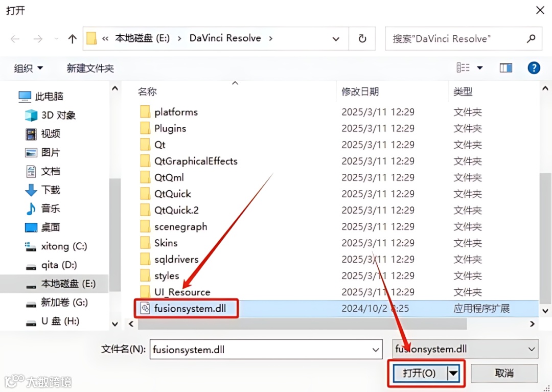Viewport: 552px width, 392px height.
Task: Click navigation pane scroll down arrow
Action: 115,324
